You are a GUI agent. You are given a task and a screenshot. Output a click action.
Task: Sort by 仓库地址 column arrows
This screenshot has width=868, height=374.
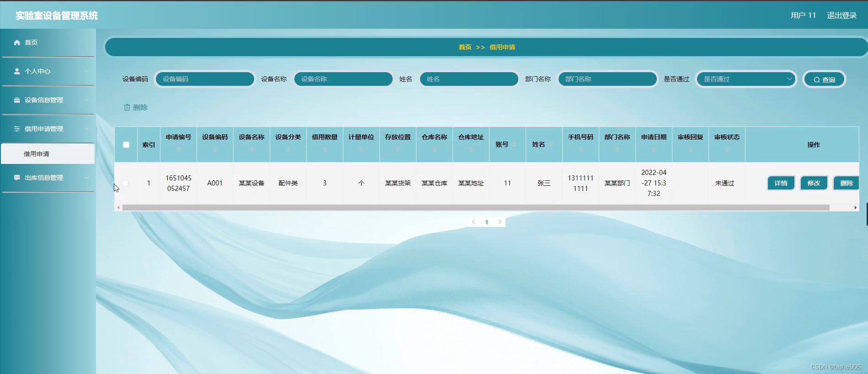coord(471,149)
